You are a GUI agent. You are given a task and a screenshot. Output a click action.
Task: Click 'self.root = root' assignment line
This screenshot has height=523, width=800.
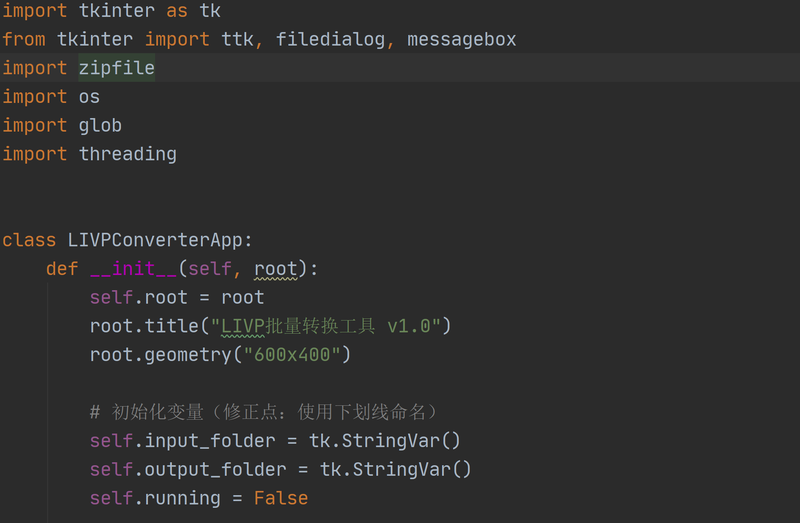tap(177, 297)
